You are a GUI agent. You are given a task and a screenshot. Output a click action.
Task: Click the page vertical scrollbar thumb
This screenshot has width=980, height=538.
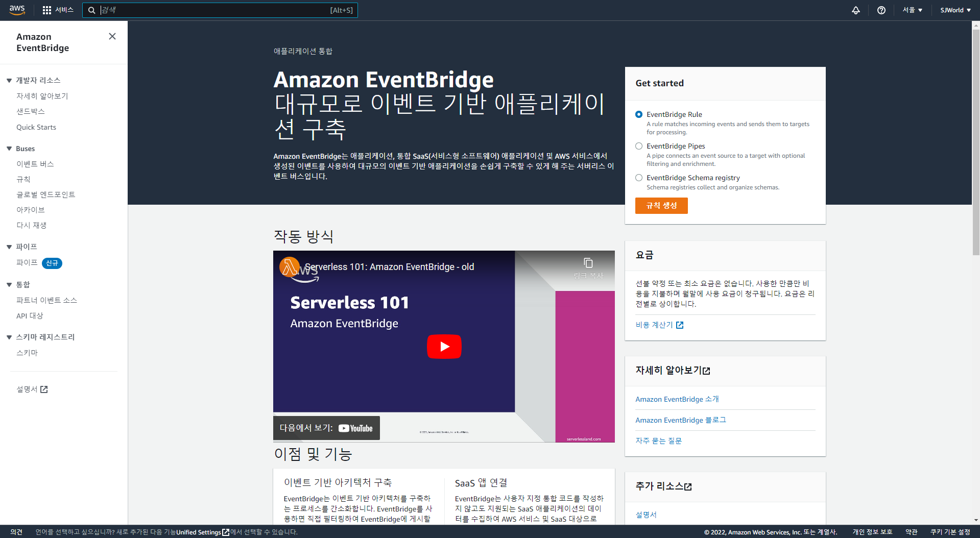pyautogui.click(x=976, y=142)
